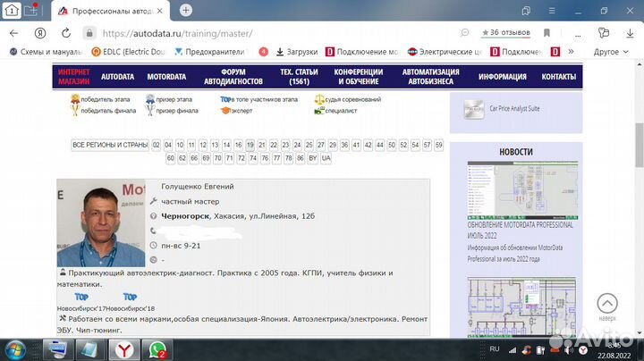The height and width of the screenshot is (361, 644).
Task: Click the эксперт graduation cap icon
Action: pos(225,111)
